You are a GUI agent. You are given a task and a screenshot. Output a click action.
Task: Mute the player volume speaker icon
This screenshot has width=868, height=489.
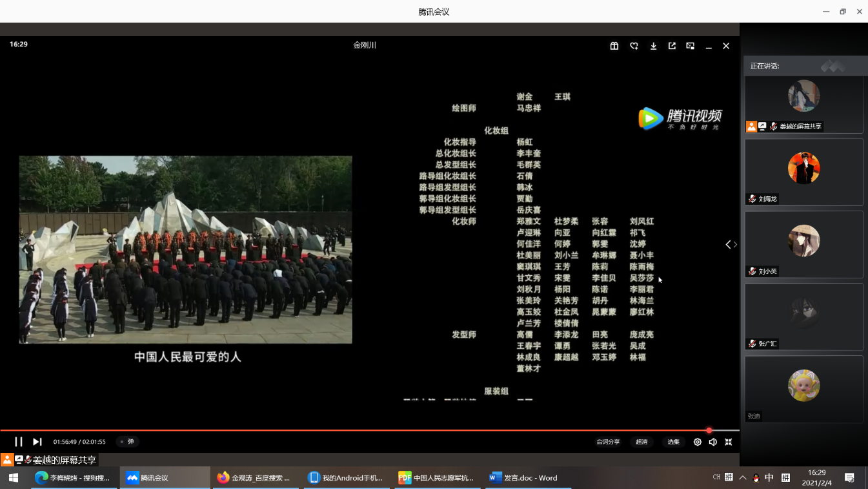[713, 442]
